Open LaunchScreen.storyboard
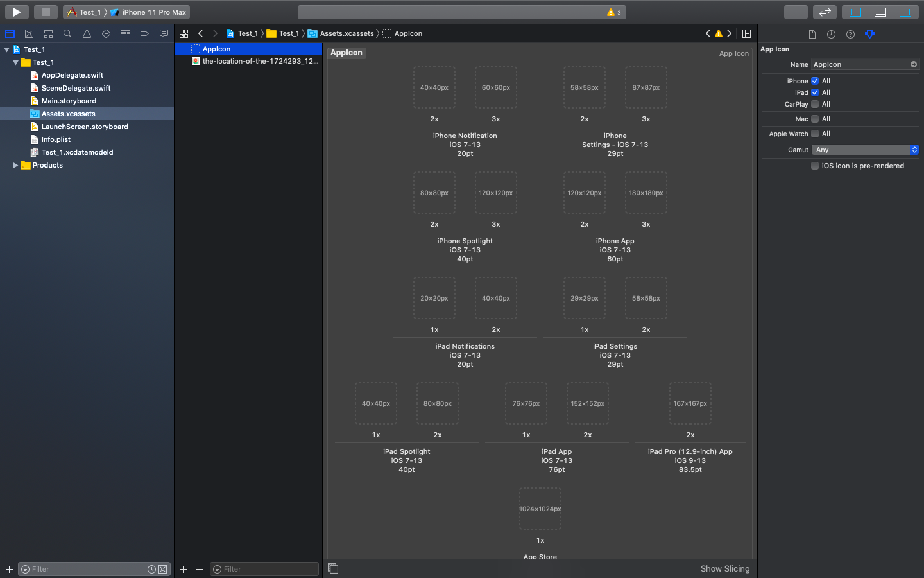Viewport: 924px width, 578px height. [x=85, y=127]
